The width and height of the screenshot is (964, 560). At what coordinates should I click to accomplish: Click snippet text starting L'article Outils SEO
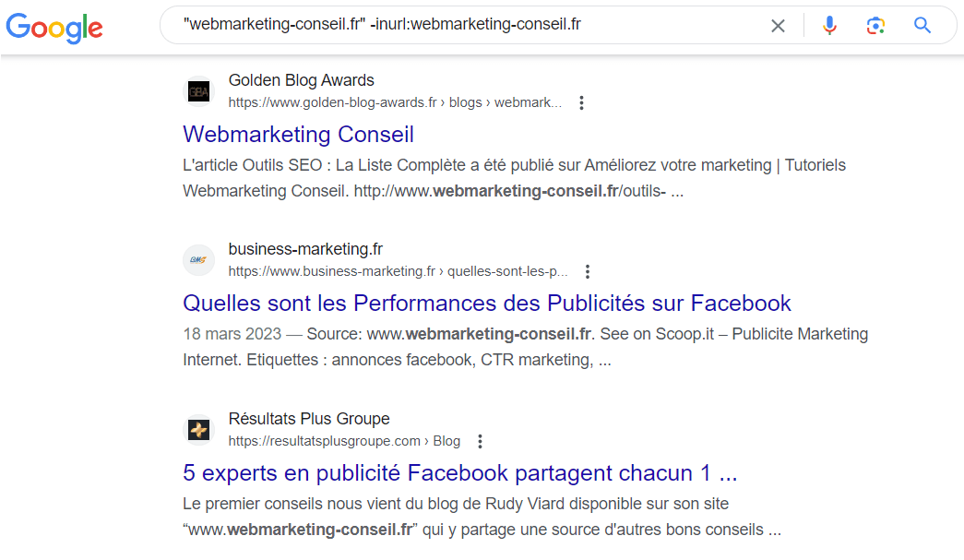[x=514, y=178]
